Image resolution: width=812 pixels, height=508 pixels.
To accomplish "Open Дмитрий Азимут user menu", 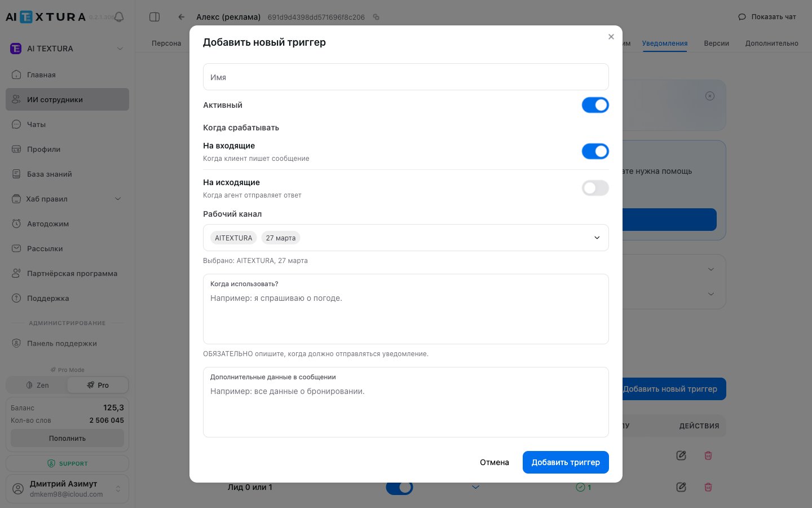I will [x=68, y=489].
